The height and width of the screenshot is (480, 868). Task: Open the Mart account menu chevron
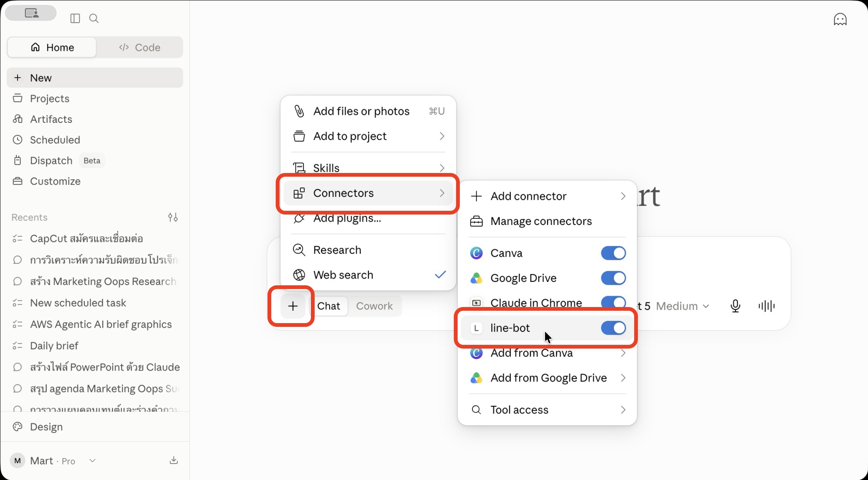pos(92,461)
